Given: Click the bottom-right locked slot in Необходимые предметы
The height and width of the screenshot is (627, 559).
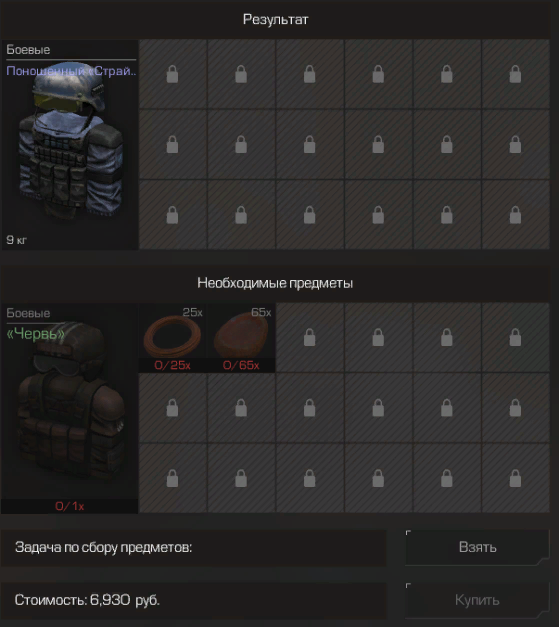Looking at the screenshot, I should [515, 478].
